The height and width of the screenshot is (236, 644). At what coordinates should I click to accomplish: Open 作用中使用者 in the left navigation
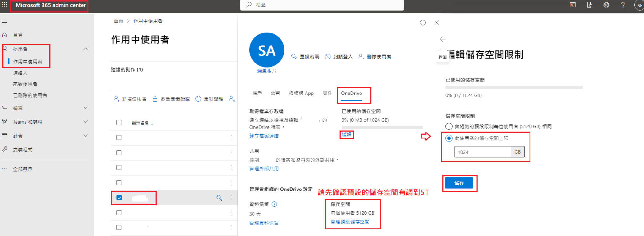point(28,62)
